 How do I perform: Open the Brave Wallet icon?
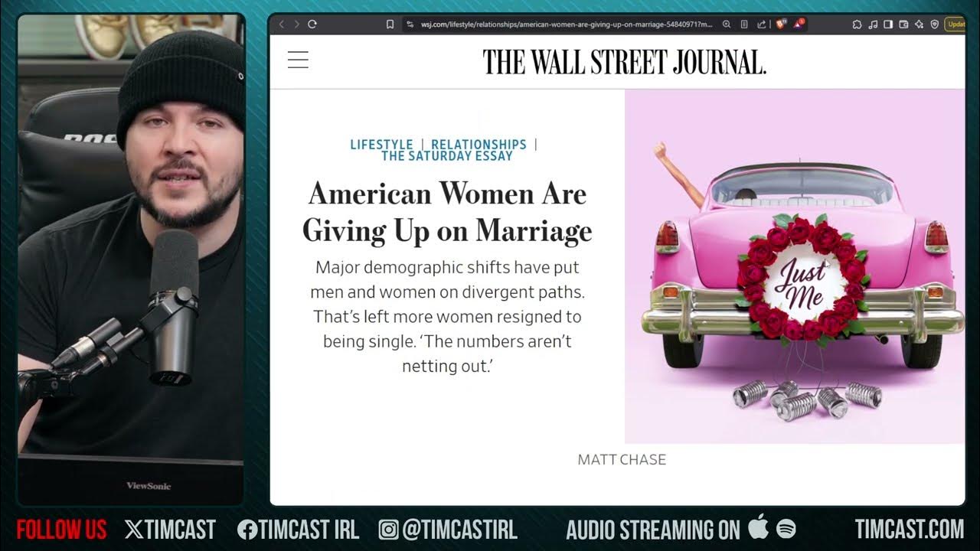(x=903, y=24)
